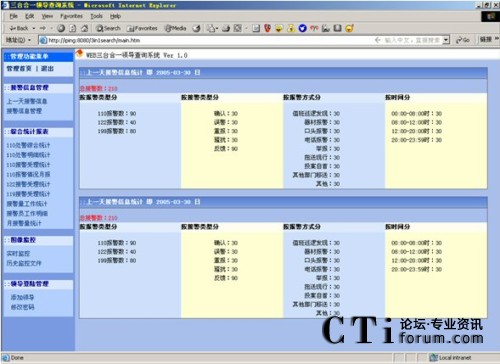Click the Done status bar text
Screen dimensions: 500x364
coord(17,358)
